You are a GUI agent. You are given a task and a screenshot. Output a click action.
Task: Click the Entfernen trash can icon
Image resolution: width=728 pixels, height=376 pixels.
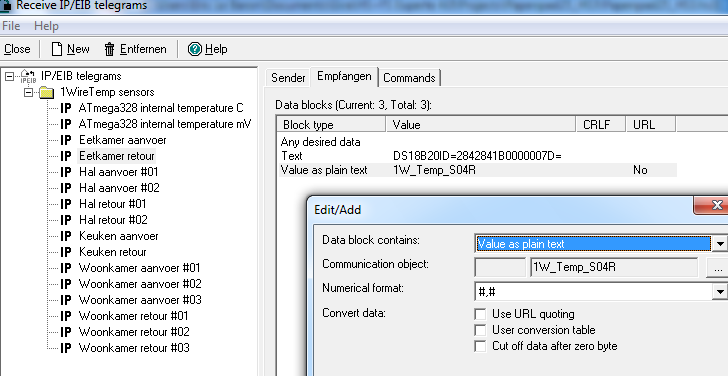[x=109, y=49]
